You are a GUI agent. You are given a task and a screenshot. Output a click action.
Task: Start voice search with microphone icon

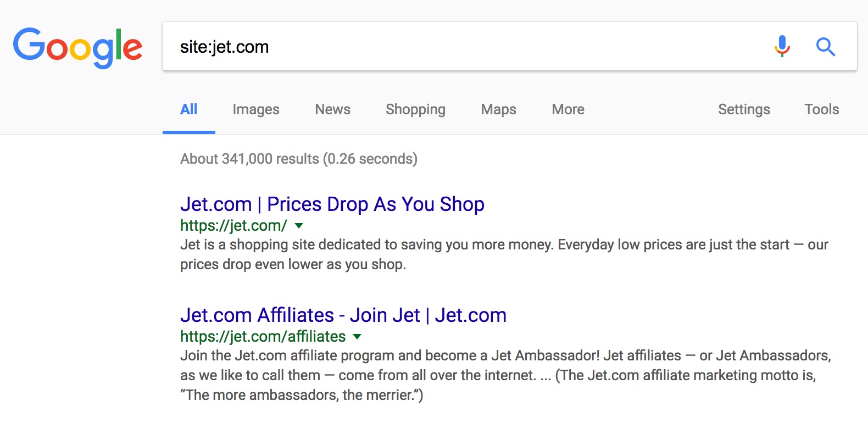tap(782, 47)
